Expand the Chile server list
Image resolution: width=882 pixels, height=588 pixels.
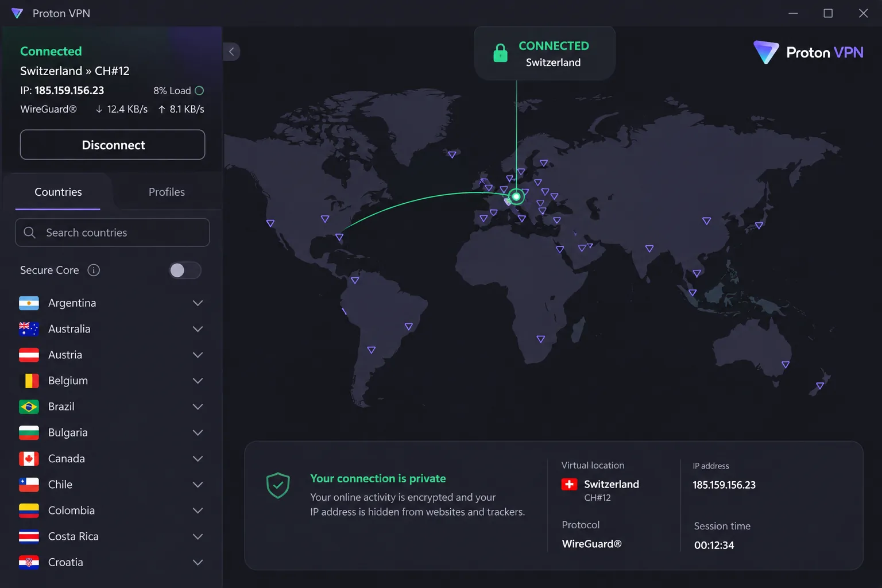[x=198, y=485]
